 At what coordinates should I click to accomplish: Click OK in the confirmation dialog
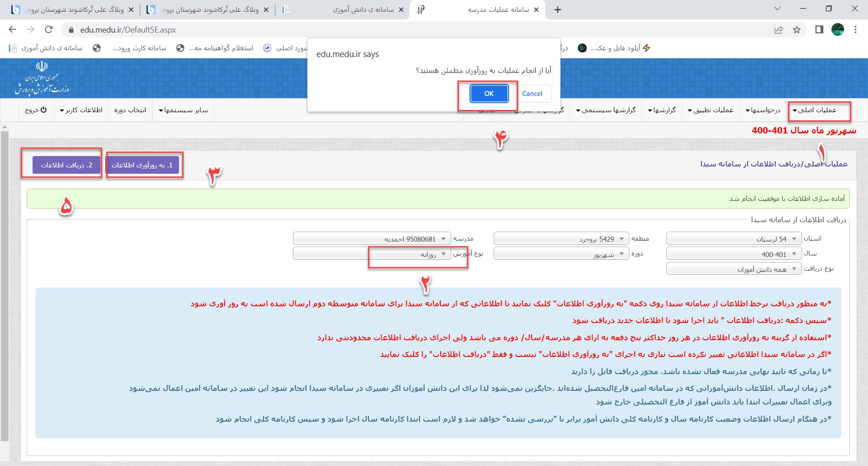click(489, 94)
